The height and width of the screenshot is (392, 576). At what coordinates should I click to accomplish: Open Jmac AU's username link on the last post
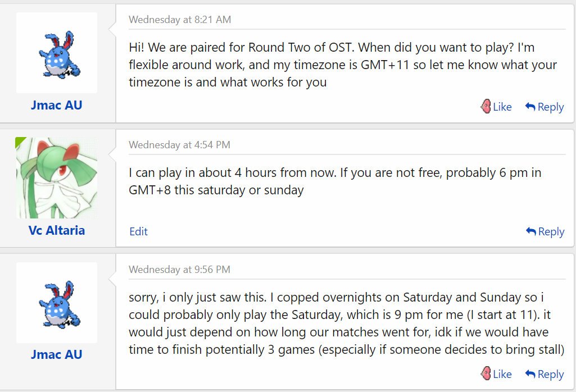click(x=57, y=354)
